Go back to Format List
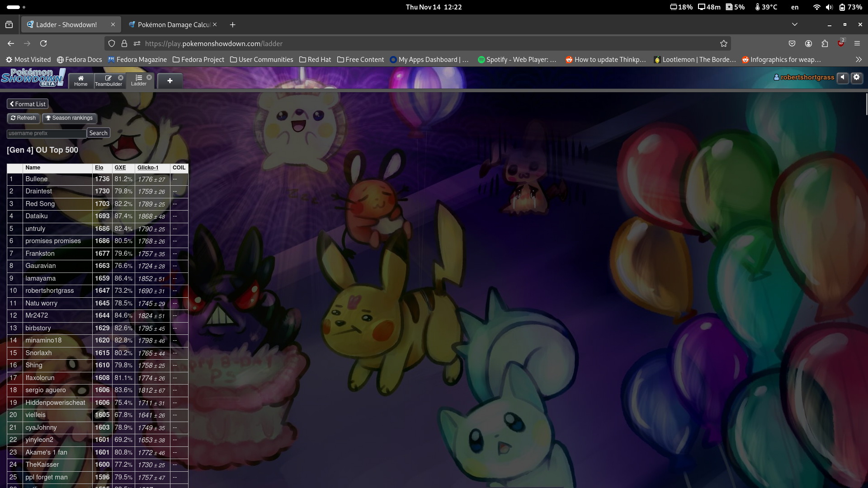Image resolution: width=868 pixels, height=488 pixels. point(28,104)
